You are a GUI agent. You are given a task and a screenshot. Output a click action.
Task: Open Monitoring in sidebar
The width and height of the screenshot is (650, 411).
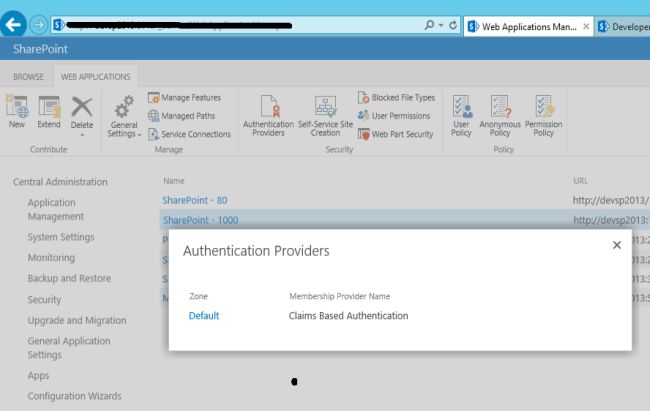(x=51, y=258)
